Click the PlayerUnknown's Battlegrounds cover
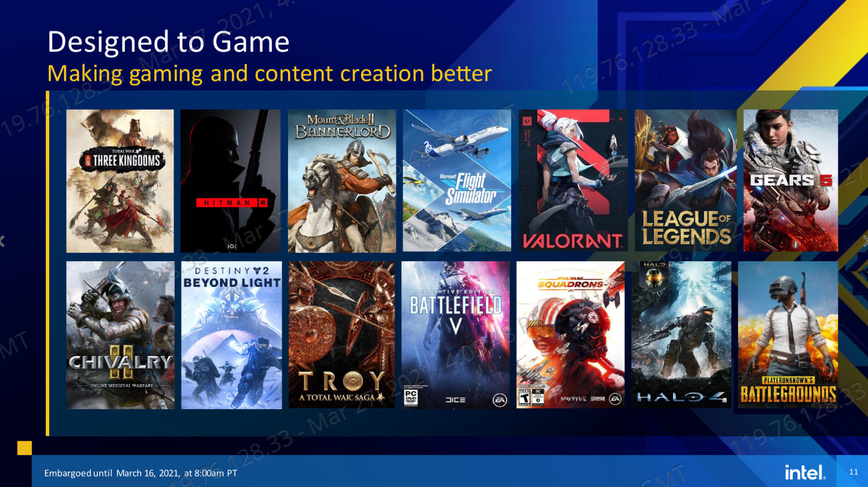Screen dimensions: 868x487 tap(788, 335)
